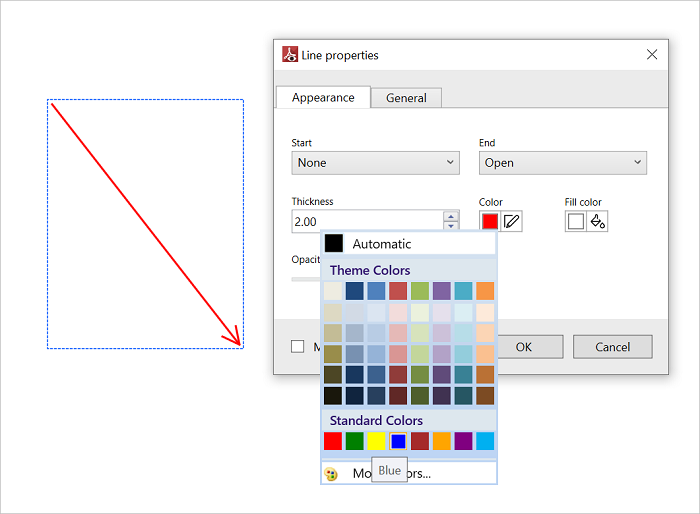Click the Cancel button
Screen dimensions: 700x514
pos(612,347)
